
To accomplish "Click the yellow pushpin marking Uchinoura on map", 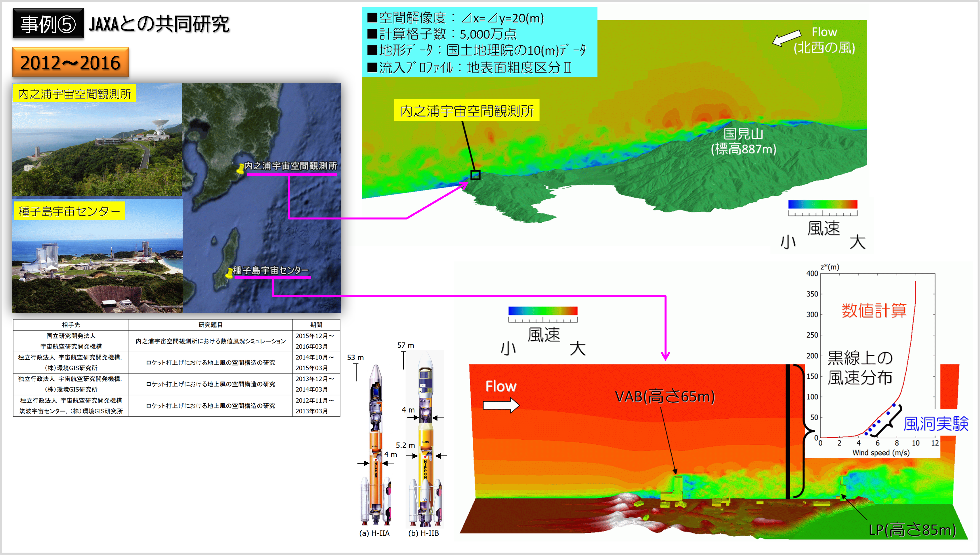I will point(240,169).
